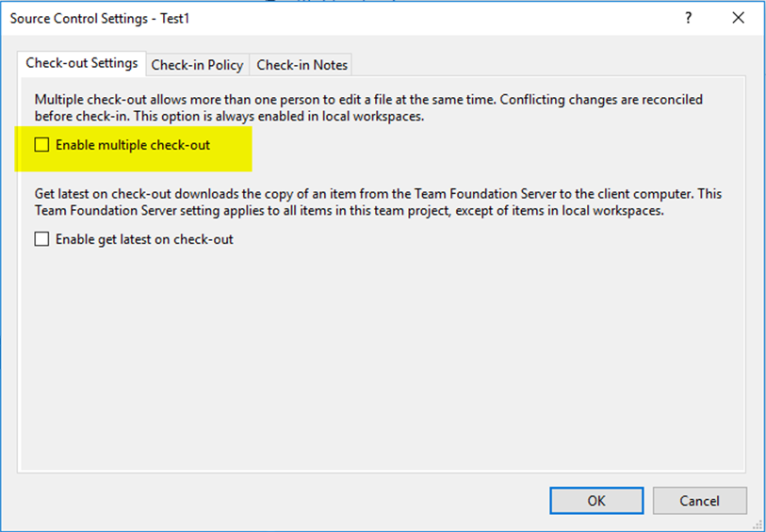Close the Source Control Settings dialog

[x=738, y=18]
